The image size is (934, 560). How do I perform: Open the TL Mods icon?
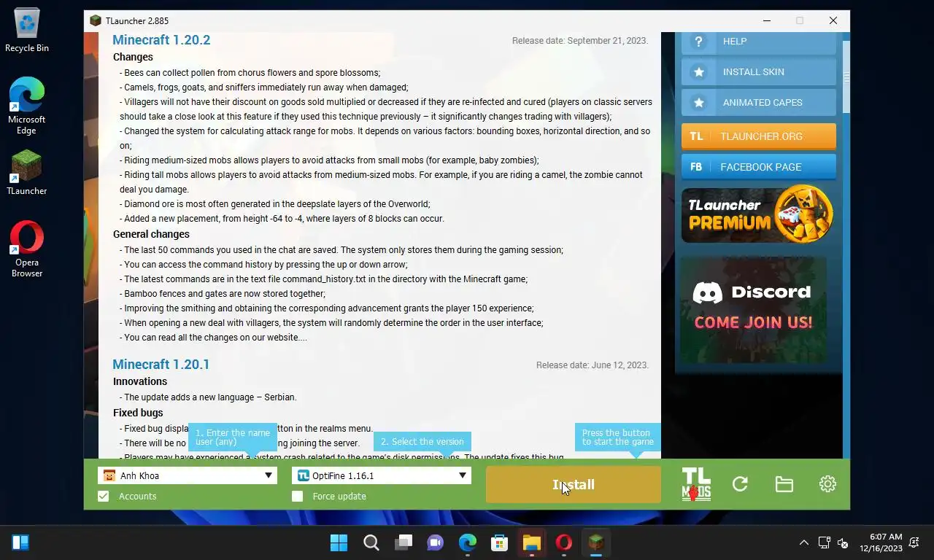[x=695, y=484]
